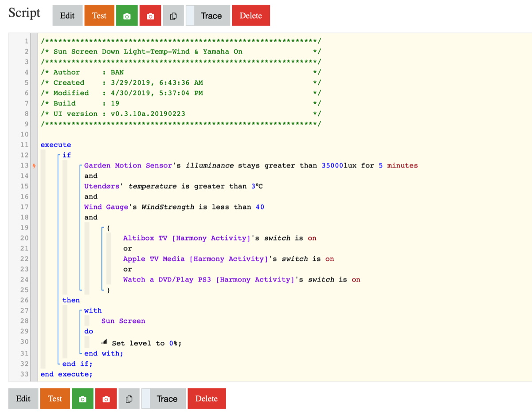Click the 'if' statement keyword on line 12
This screenshot has height=415, width=532.
[66, 155]
